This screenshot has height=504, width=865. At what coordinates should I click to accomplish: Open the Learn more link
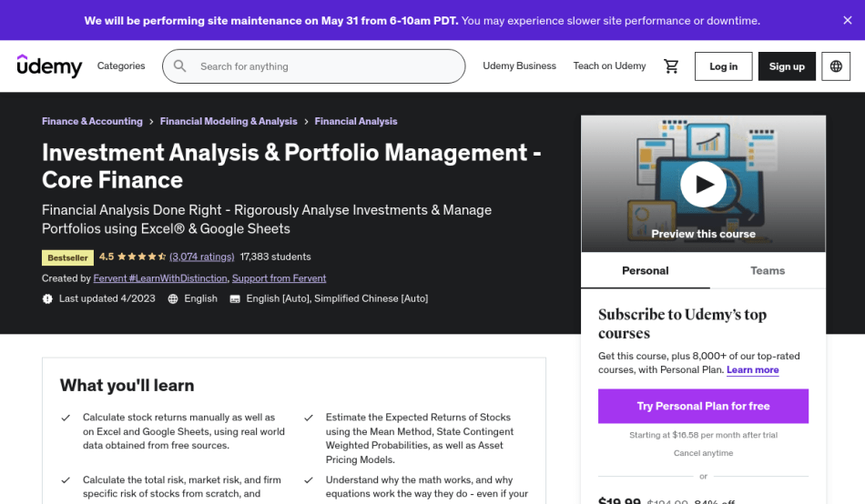[752, 370]
